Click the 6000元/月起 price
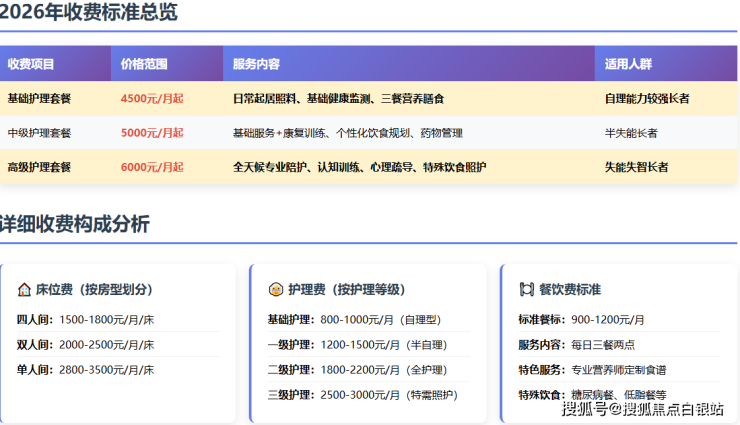This screenshot has width=740, height=425. click(152, 167)
